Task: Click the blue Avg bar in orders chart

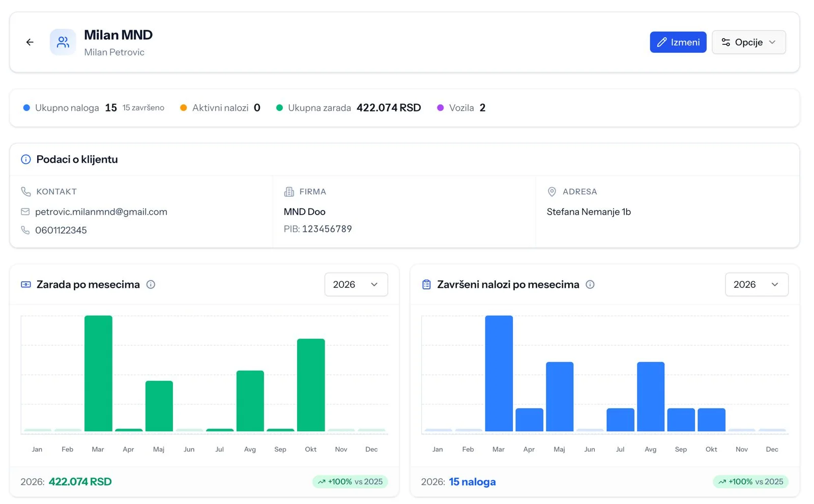Action: click(x=651, y=397)
